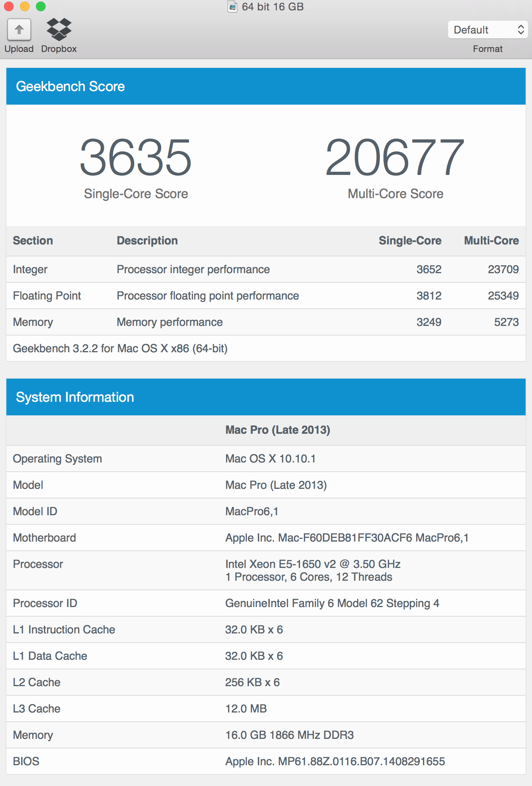Viewport: 532px width, 786px height.
Task: Click the Geekbench 3.2.2 version line
Action: pyautogui.click(x=120, y=348)
